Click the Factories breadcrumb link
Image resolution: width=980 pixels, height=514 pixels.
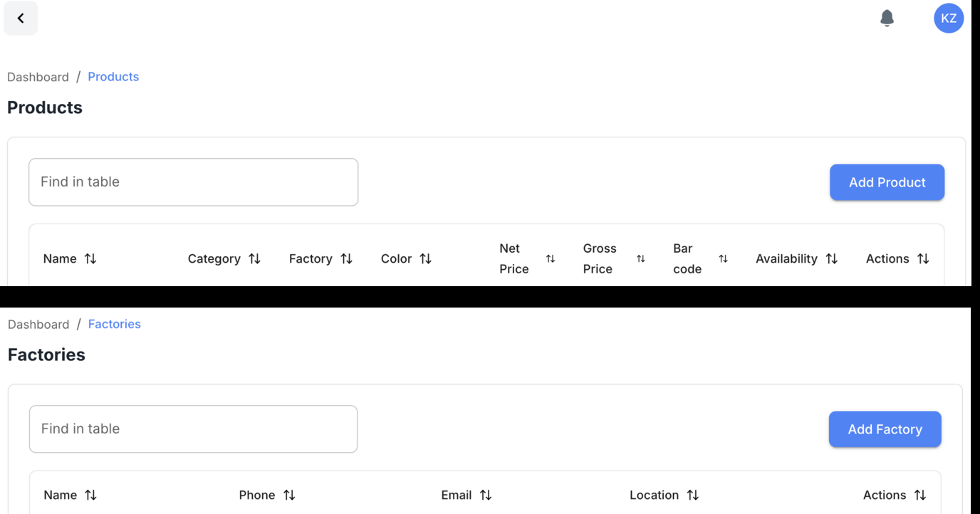[x=115, y=324]
